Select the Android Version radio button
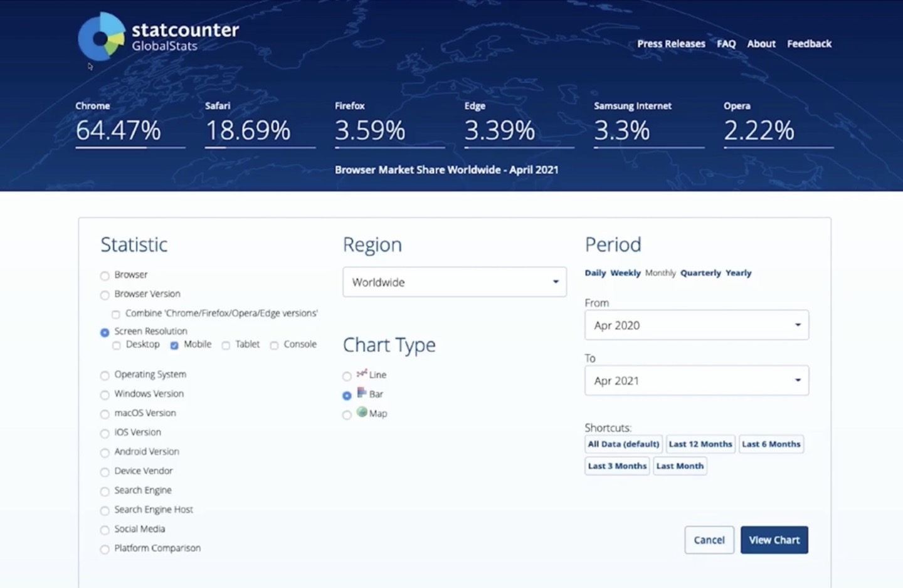903x588 pixels. coord(105,453)
